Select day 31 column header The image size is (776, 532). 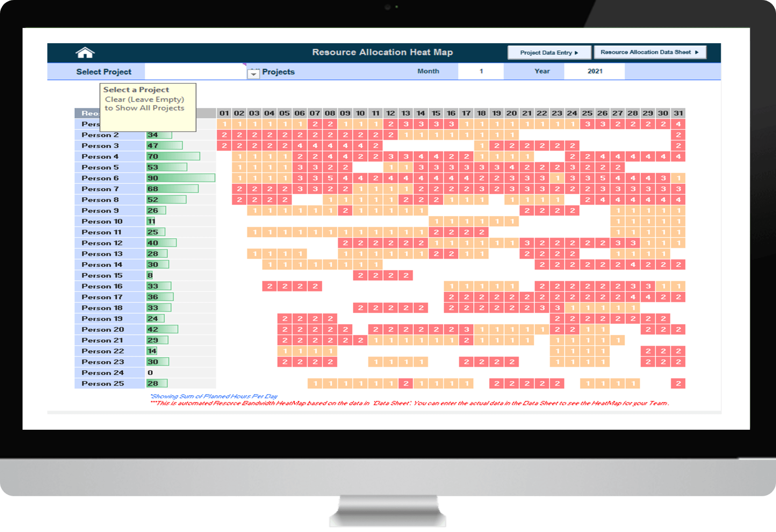[678, 113]
